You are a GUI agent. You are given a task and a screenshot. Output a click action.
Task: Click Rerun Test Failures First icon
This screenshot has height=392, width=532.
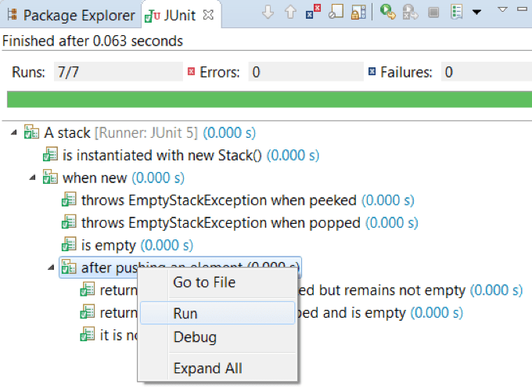410,13
